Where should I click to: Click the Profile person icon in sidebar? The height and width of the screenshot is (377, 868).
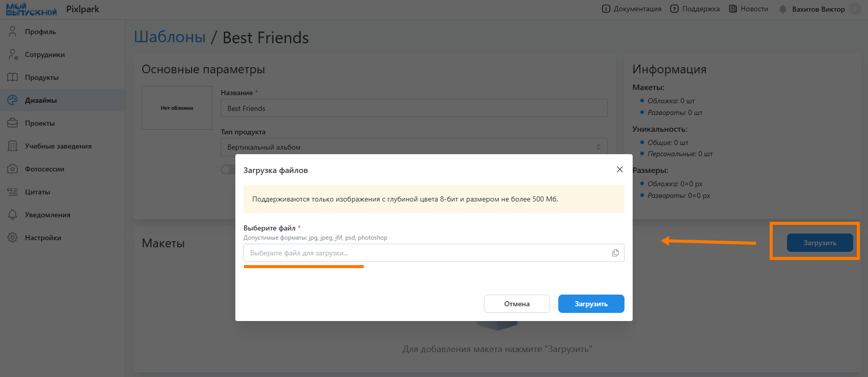tap(13, 32)
